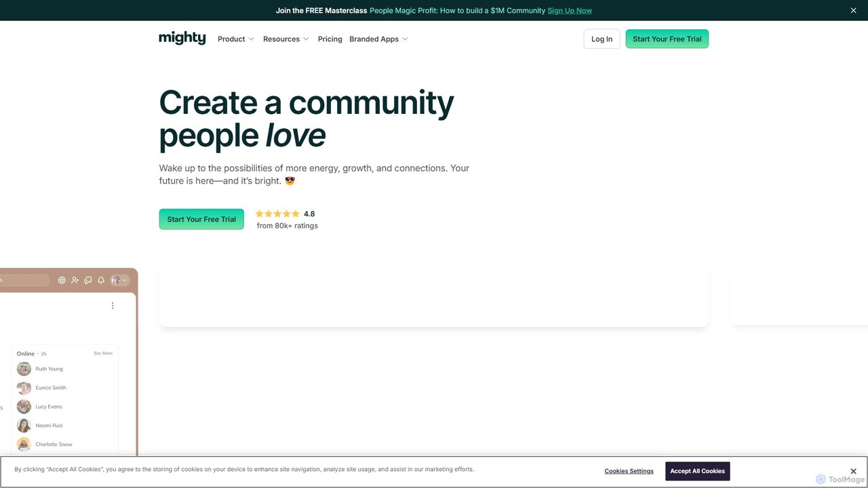Click the name Eunice Smith

coord(51,388)
